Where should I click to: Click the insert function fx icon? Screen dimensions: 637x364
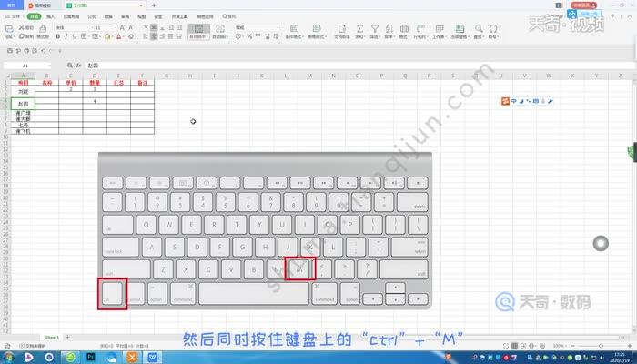(79, 65)
